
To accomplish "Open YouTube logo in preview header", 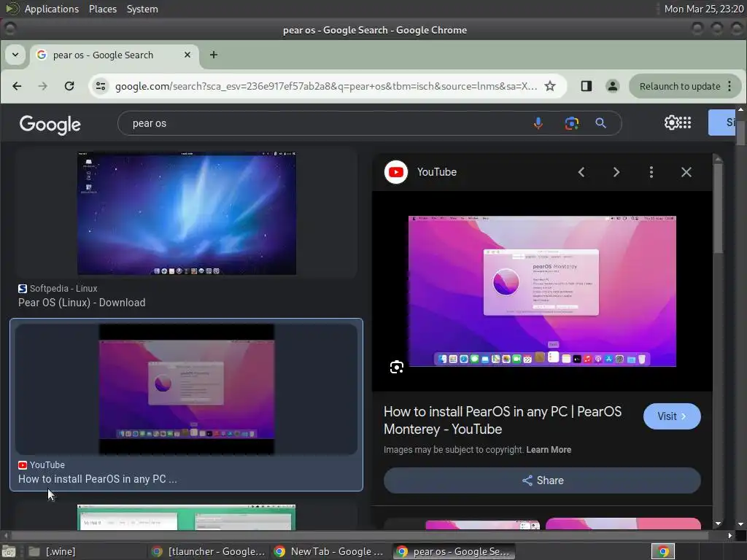I will pos(396,172).
